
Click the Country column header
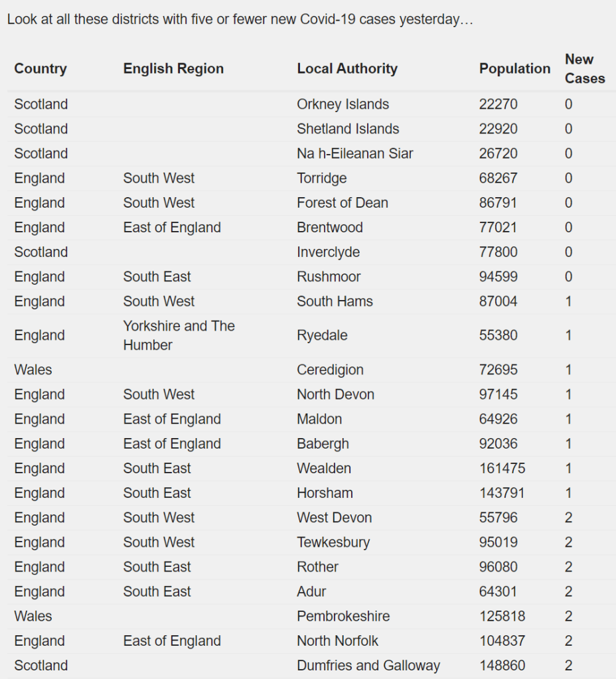coord(40,68)
